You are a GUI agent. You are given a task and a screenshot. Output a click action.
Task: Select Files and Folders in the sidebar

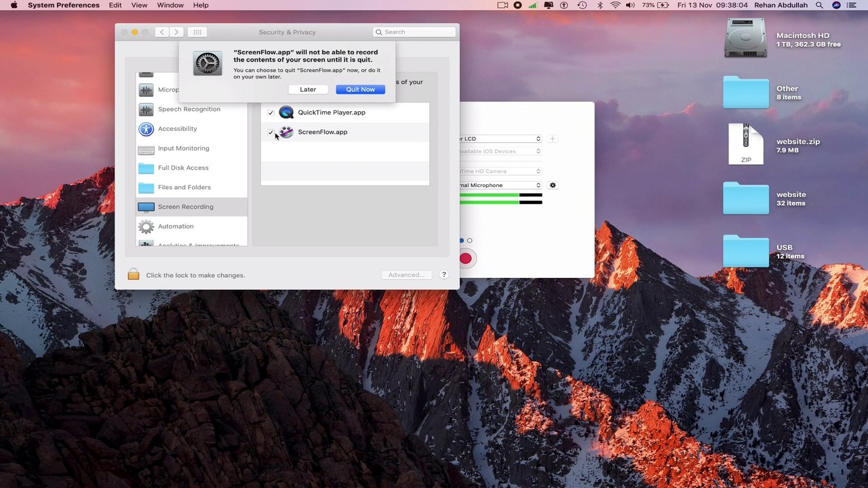pos(192,187)
